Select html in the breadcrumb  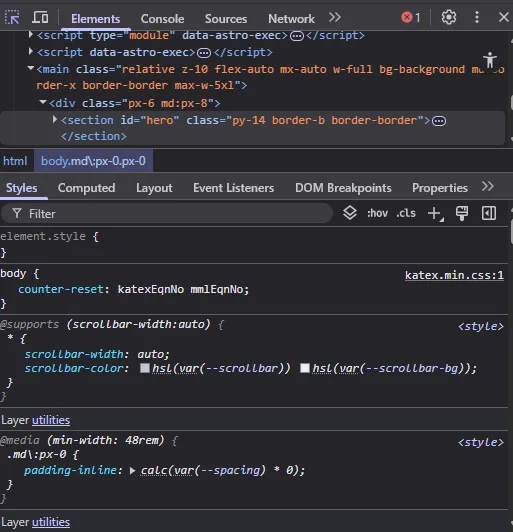pos(15,161)
